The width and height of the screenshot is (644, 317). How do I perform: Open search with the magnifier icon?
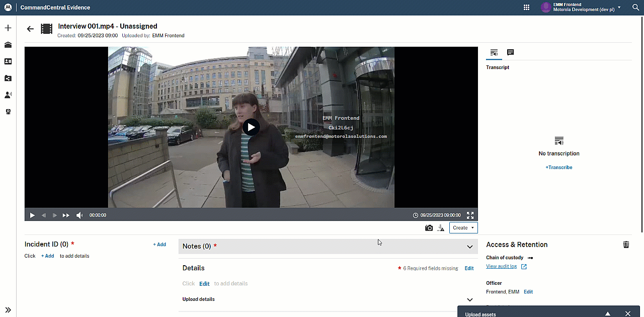[x=635, y=8]
